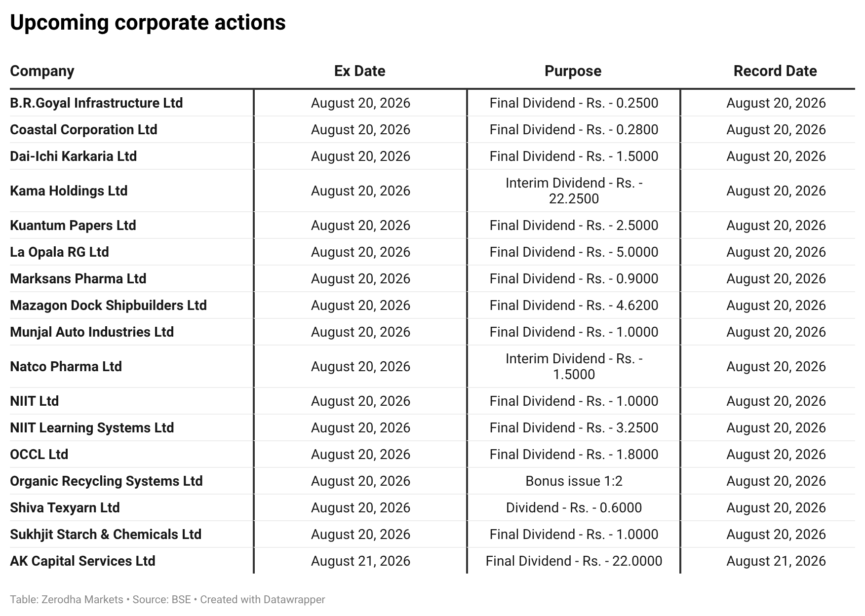Select Coastal Corporation Ltd row
The image size is (865, 616).
432,130
